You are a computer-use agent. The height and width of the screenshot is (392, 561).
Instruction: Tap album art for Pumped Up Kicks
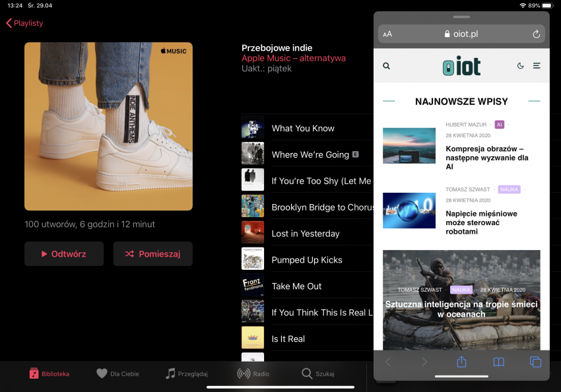click(253, 259)
